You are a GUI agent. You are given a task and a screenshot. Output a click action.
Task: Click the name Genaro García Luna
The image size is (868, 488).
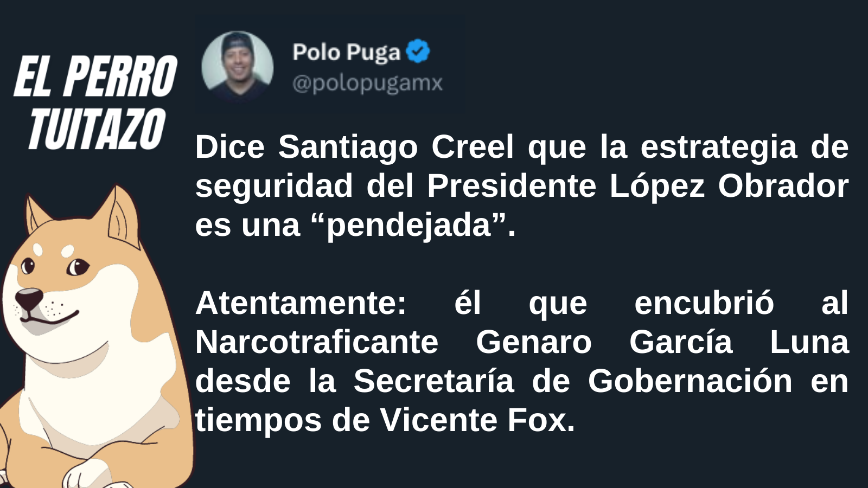coord(662,342)
